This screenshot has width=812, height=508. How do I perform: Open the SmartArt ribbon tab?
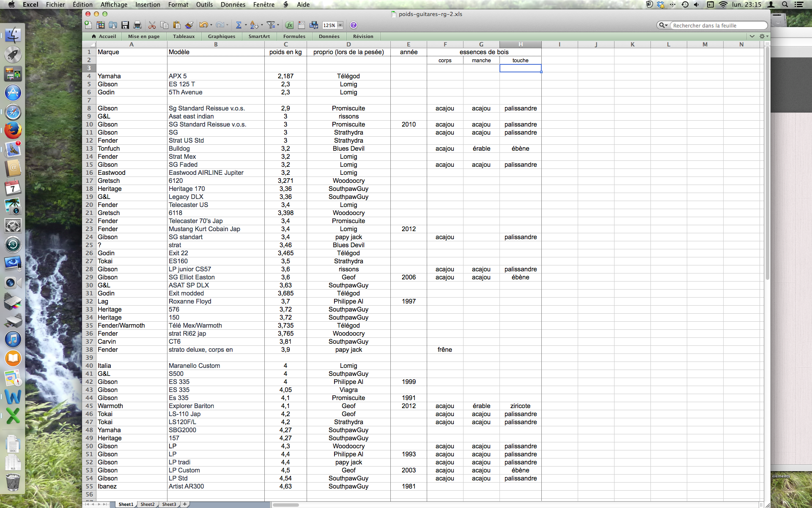pos(259,36)
